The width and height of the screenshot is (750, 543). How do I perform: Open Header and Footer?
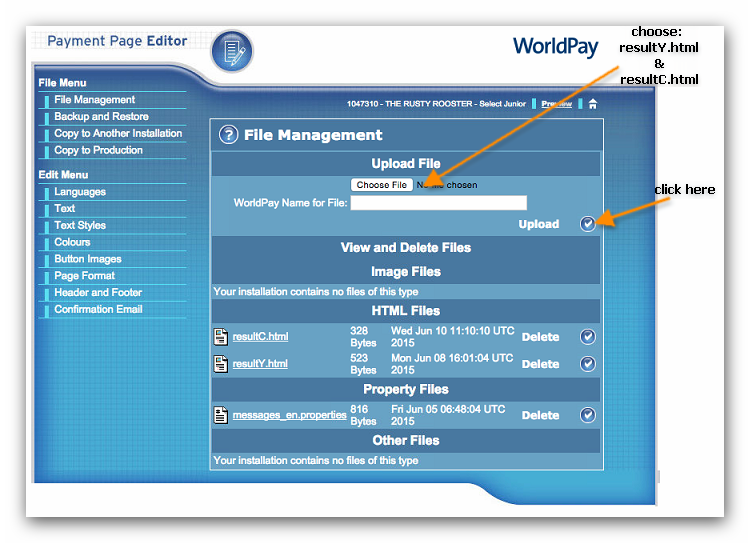[x=98, y=292]
